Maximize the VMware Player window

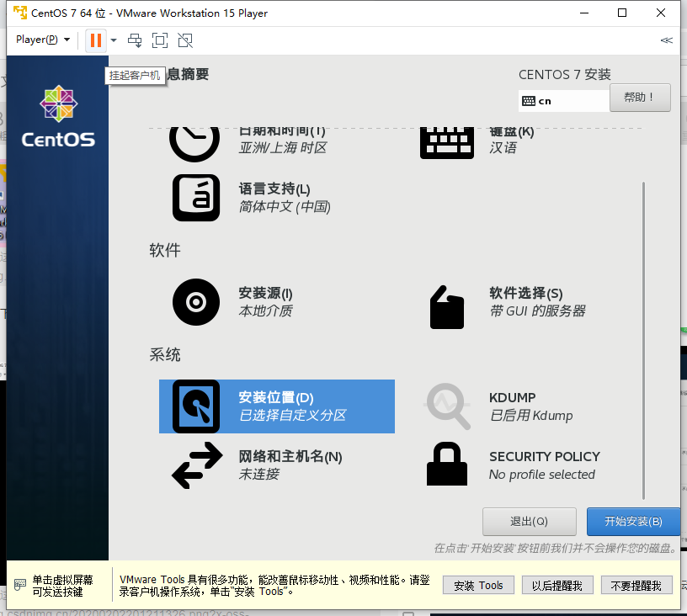tap(621, 13)
